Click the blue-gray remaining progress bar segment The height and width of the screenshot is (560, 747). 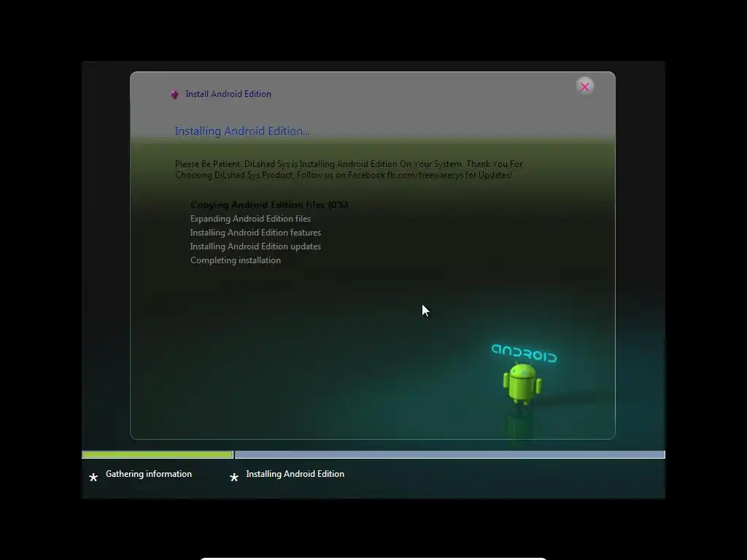[449, 455]
